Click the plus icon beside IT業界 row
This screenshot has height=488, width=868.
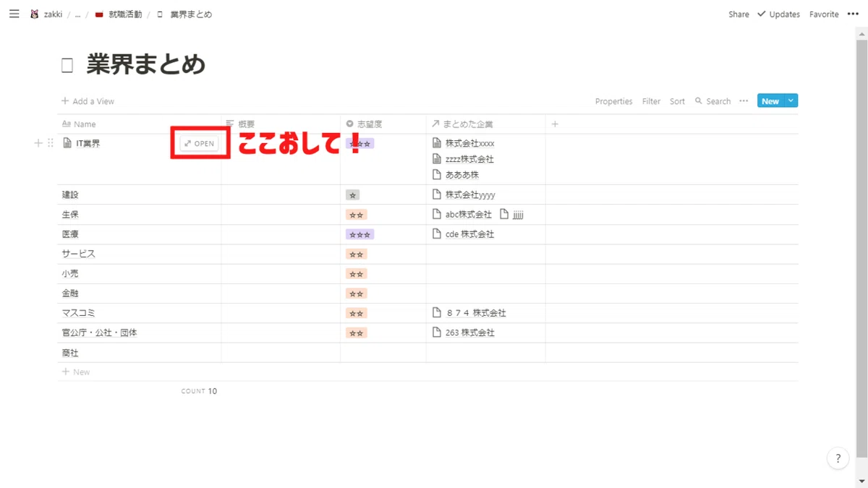tap(38, 143)
